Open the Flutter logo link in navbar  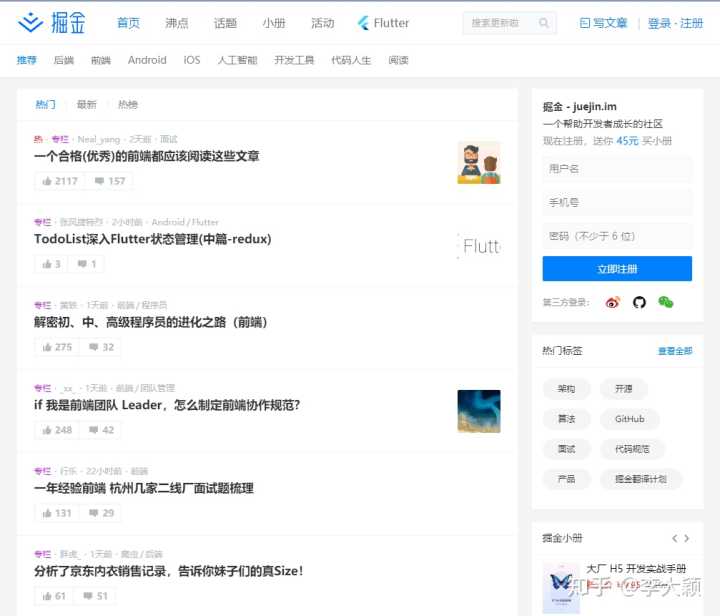(x=383, y=23)
